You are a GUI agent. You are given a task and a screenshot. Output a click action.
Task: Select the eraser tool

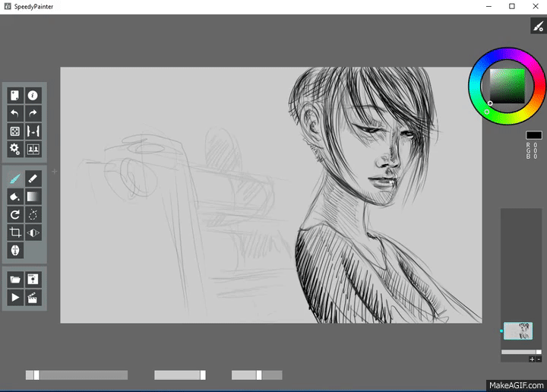coord(33,179)
